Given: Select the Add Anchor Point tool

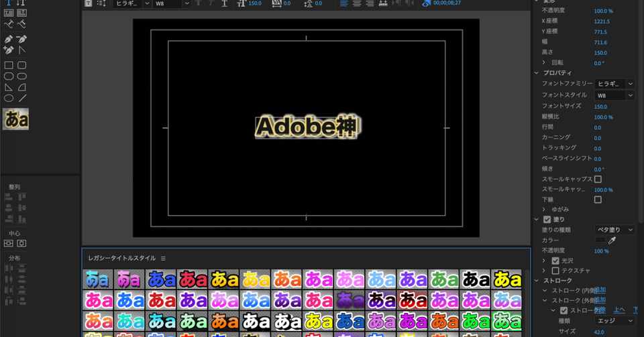Looking at the screenshot, I should click(x=9, y=50).
